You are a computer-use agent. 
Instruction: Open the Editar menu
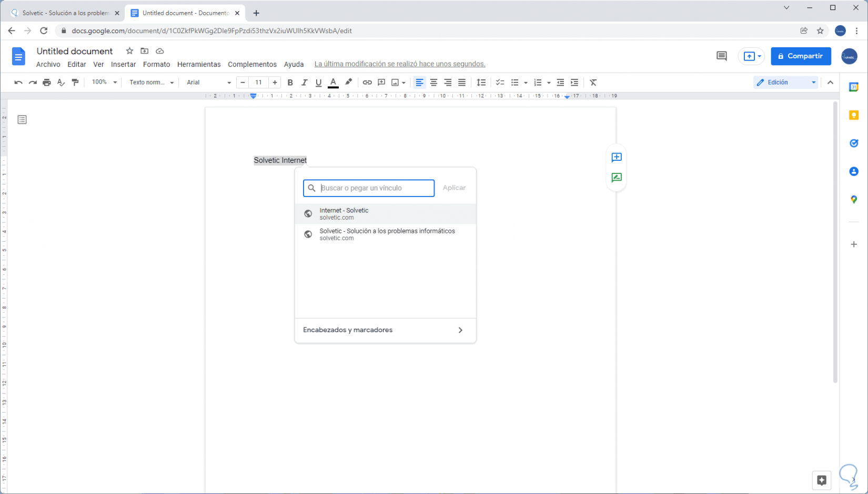(x=77, y=64)
